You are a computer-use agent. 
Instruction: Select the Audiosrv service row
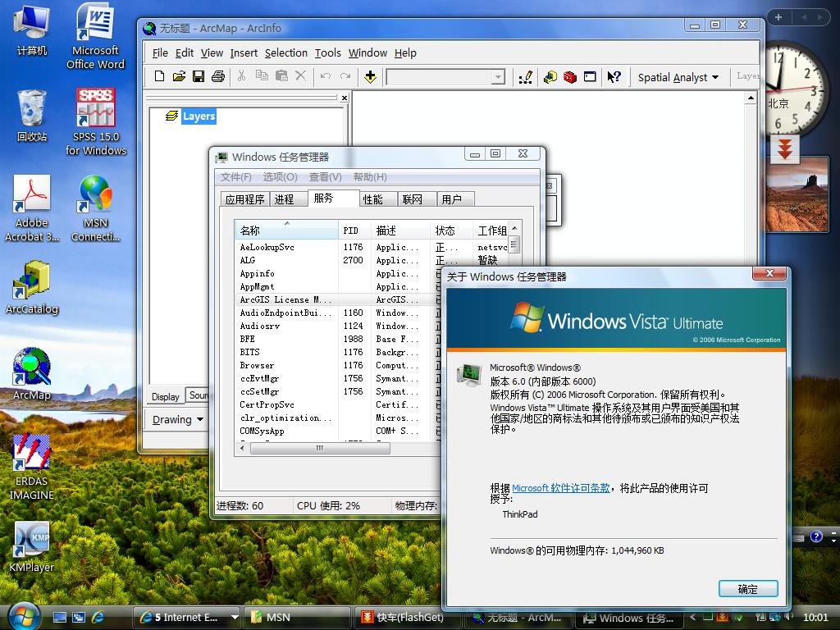[337, 326]
